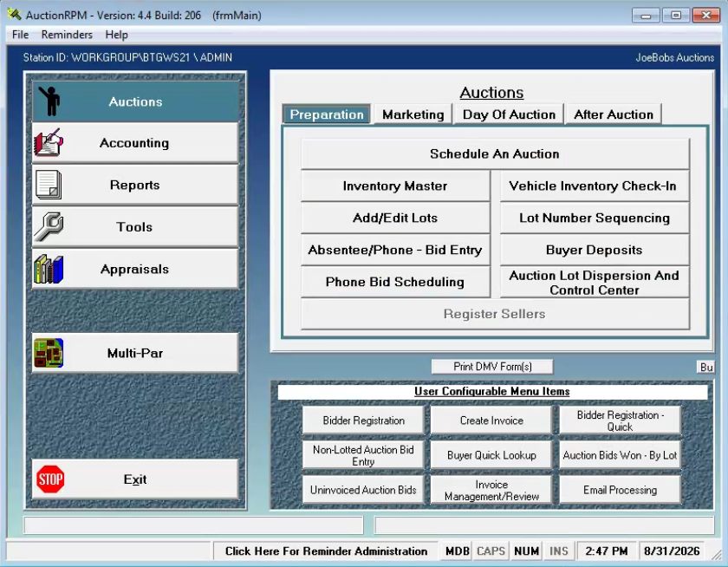Open the Help menu
The width and height of the screenshot is (728, 567).
click(x=116, y=35)
